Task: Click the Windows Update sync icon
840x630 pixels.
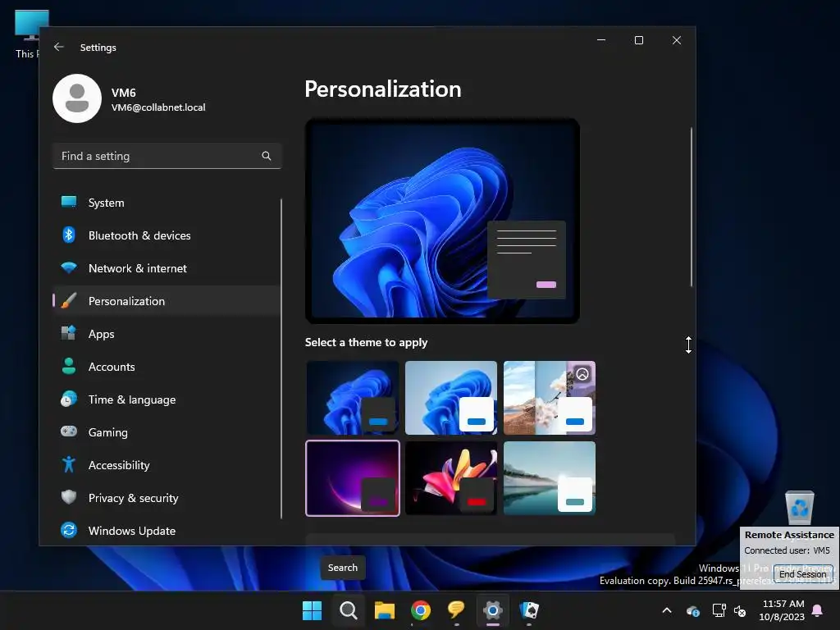Action: tap(69, 530)
